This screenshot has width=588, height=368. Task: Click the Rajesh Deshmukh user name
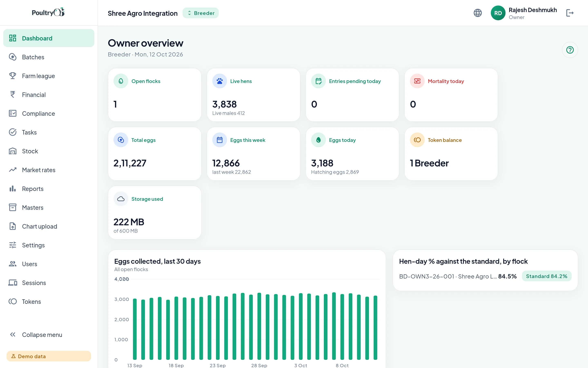(533, 10)
